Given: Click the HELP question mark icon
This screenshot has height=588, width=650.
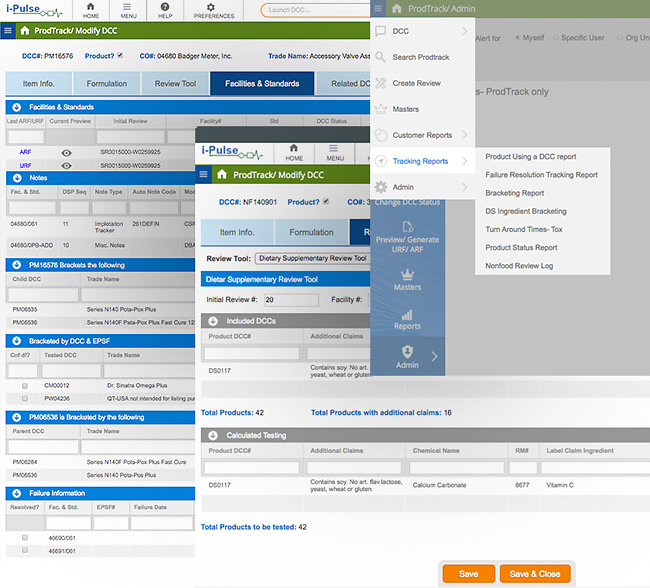Looking at the screenshot, I should pyautogui.click(x=165, y=6).
